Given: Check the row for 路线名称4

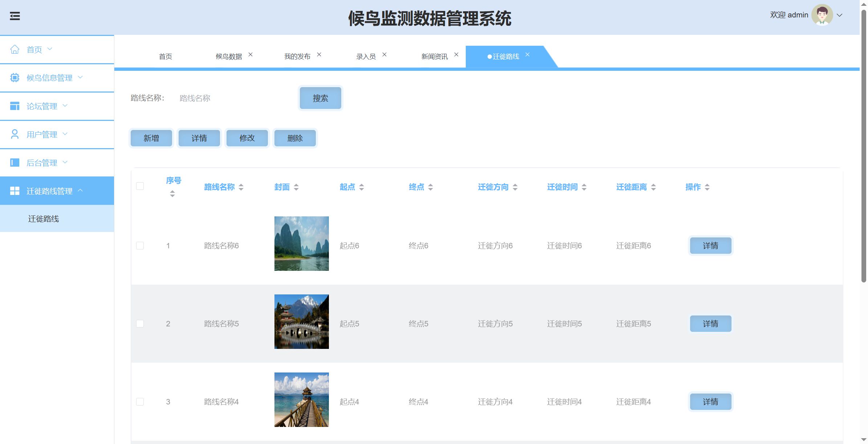Looking at the screenshot, I should tap(140, 402).
